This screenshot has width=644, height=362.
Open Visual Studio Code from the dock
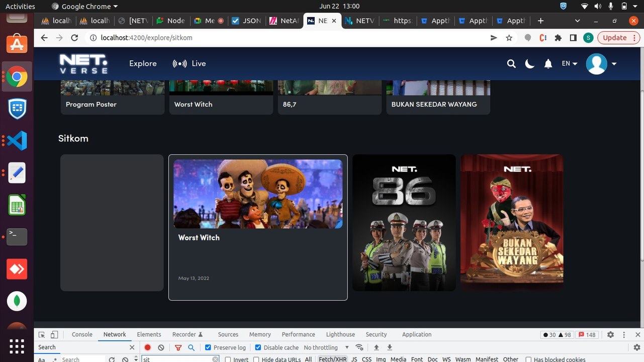17,140
